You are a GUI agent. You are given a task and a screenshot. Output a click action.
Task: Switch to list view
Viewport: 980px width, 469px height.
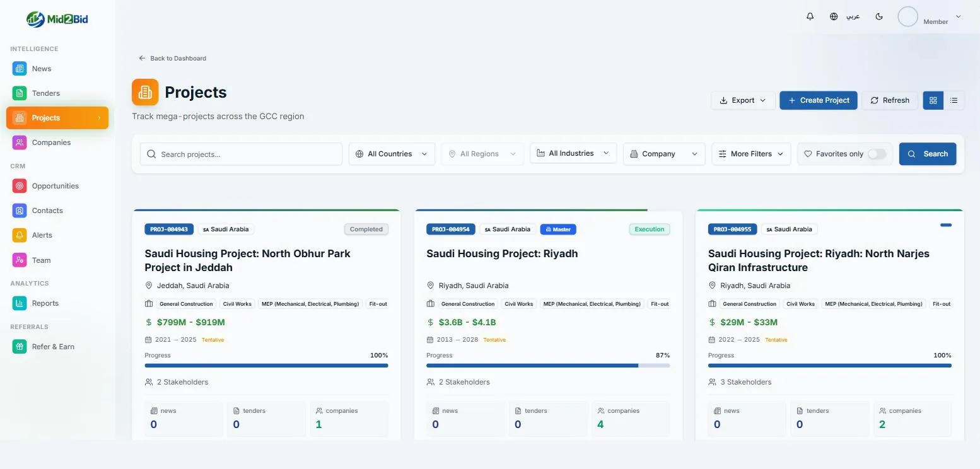click(x=954, y=100)
